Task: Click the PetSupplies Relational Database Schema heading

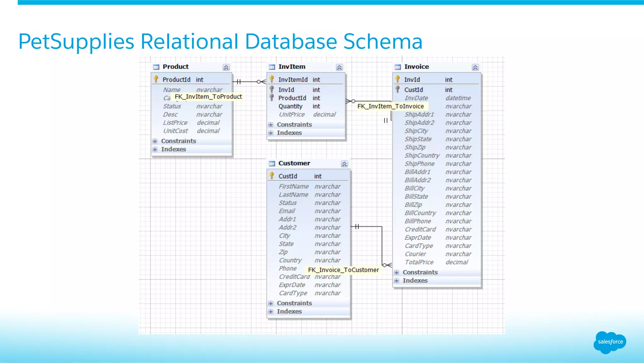Action: point(220,42)
